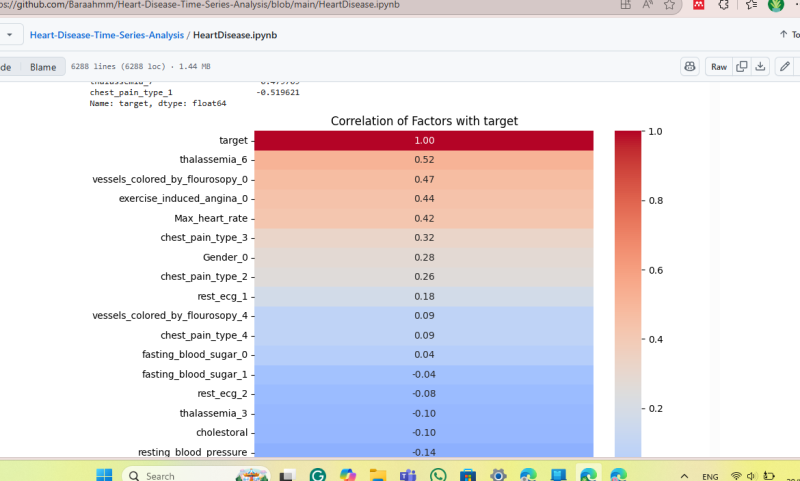This screenshot has width=800, height=481.
Task: Open browser extensions puzzle icon
Action: 724,5
